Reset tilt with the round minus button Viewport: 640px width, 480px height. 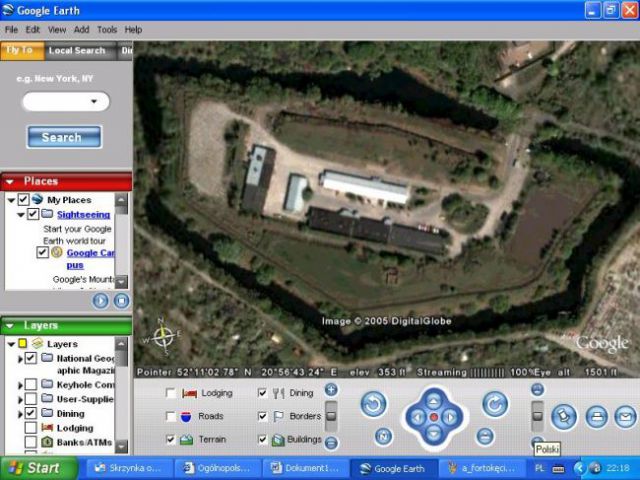click(485, 436)
